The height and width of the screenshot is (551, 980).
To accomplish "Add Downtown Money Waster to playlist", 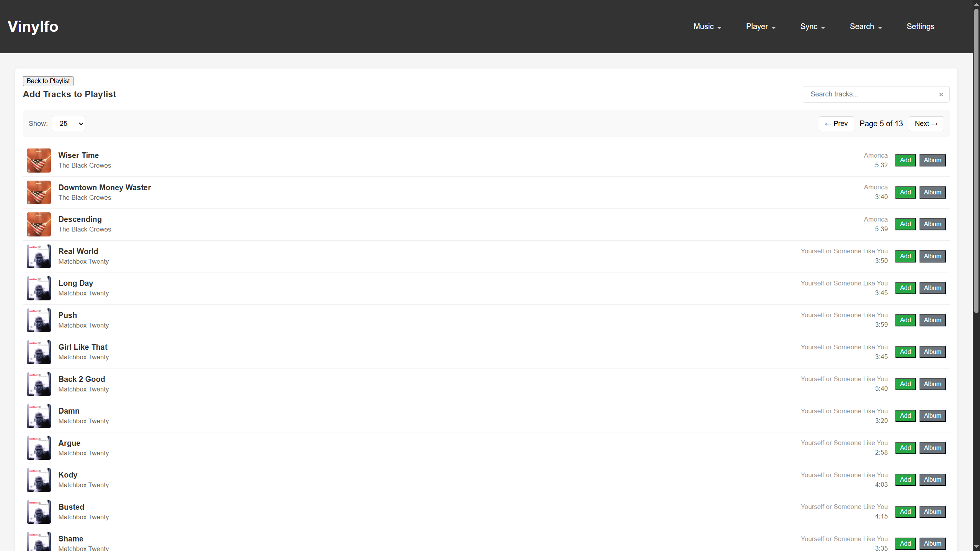I will pyautogui.click(x=905, y=192).
